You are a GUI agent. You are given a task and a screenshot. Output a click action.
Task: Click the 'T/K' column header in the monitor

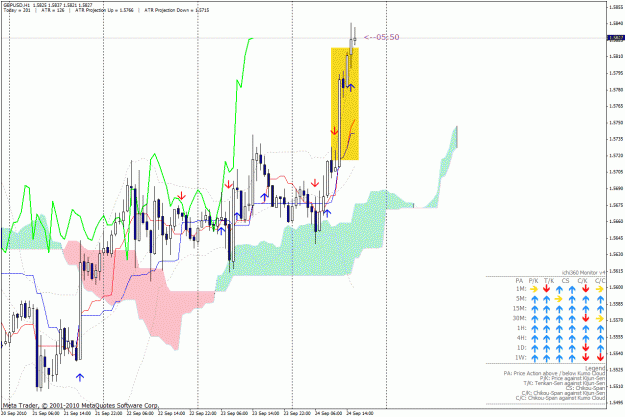point(549,281)
